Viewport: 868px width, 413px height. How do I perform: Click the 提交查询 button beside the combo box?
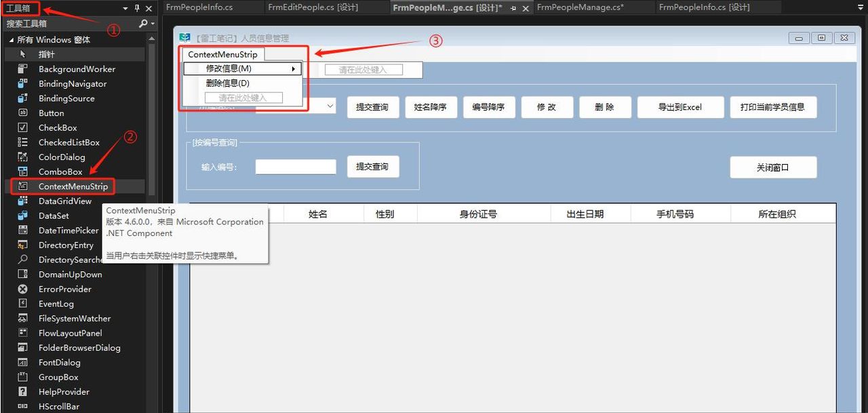pos(373,107)
